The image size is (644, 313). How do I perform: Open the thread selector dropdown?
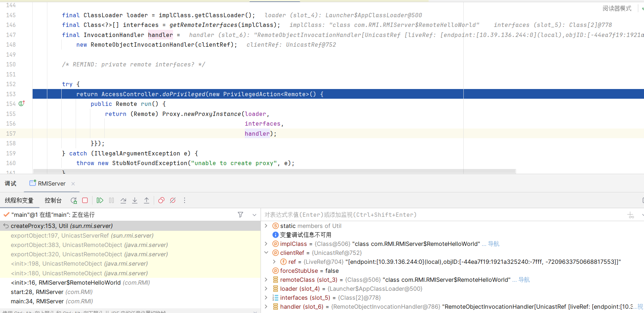coord(254,215)
